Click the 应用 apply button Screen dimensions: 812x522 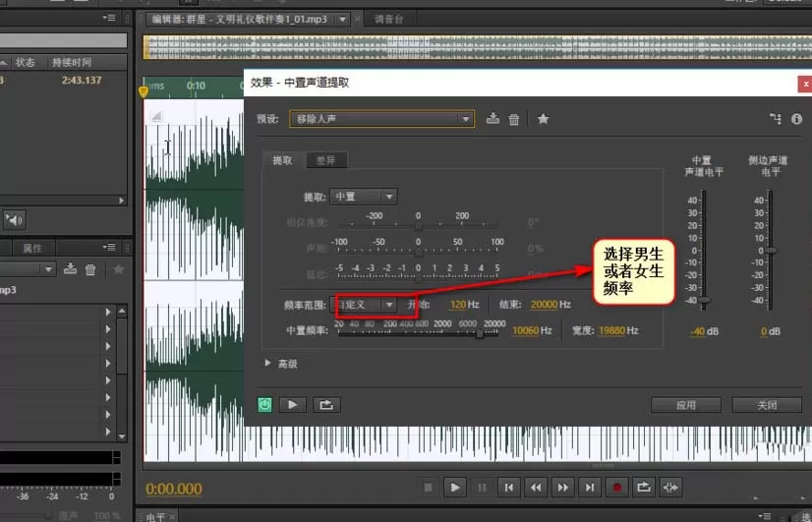click(x=685, y=405)
